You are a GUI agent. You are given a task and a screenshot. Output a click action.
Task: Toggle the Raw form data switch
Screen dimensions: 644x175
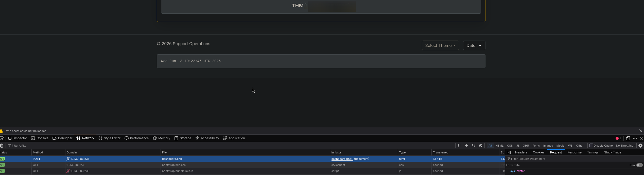pos(639,165)
